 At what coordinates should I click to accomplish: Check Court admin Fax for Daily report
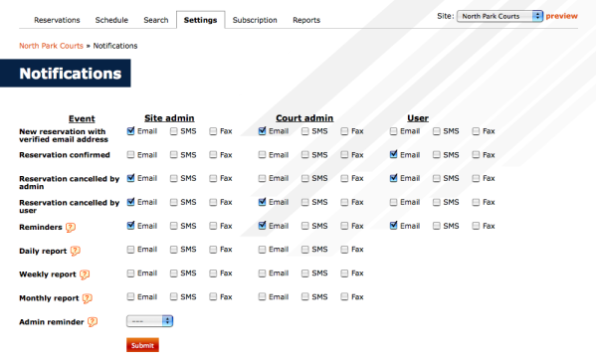pyautogui.click(x=344, y=250)
